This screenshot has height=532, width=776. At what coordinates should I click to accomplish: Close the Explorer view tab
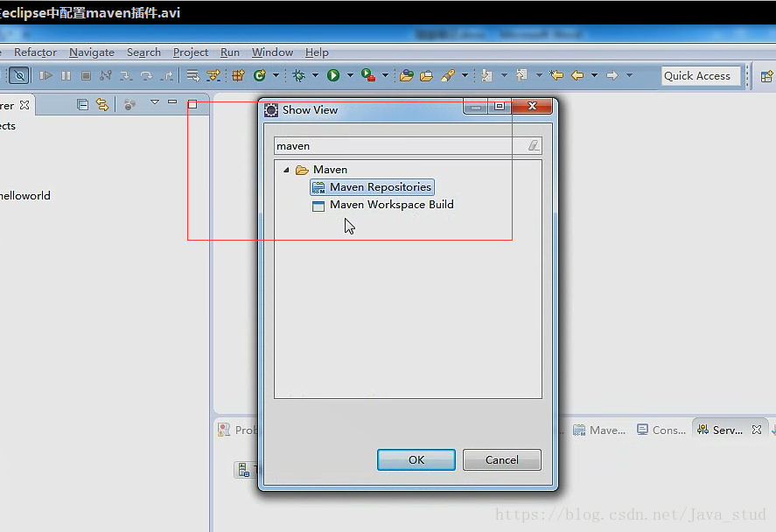coord(24,105)
